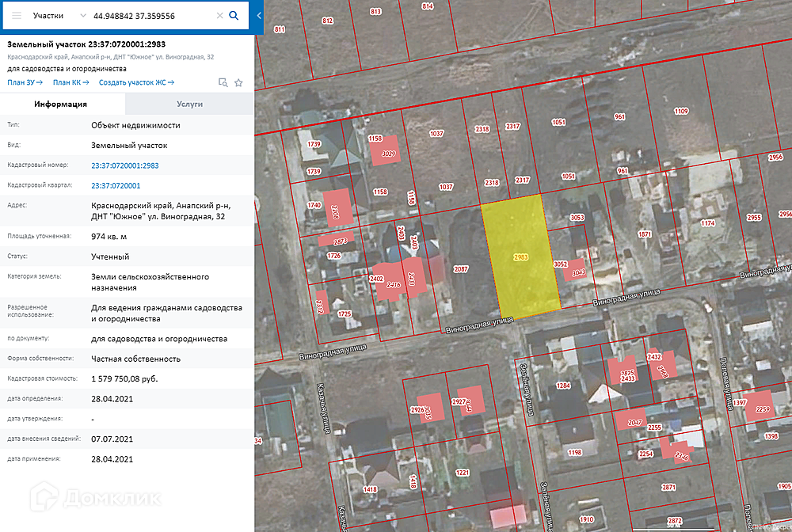Screen dimensions: 792x532
Task: Switch to the Услуги tab
Action: pyautogui.click(x=189, y=104)
